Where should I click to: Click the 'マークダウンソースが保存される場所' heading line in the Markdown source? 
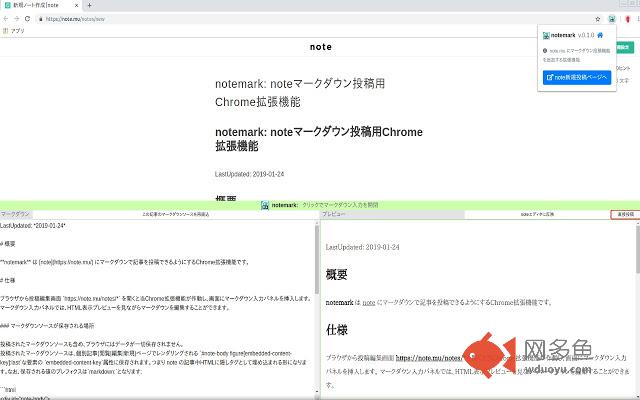[x=47, y=326]
